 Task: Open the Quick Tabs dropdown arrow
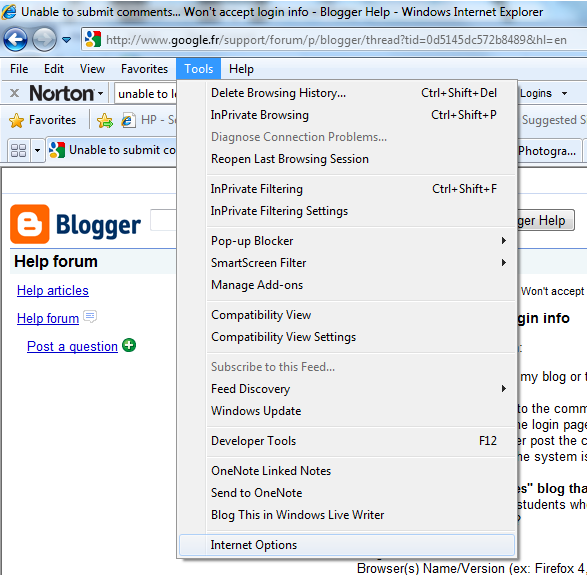(x=37, y=150)
